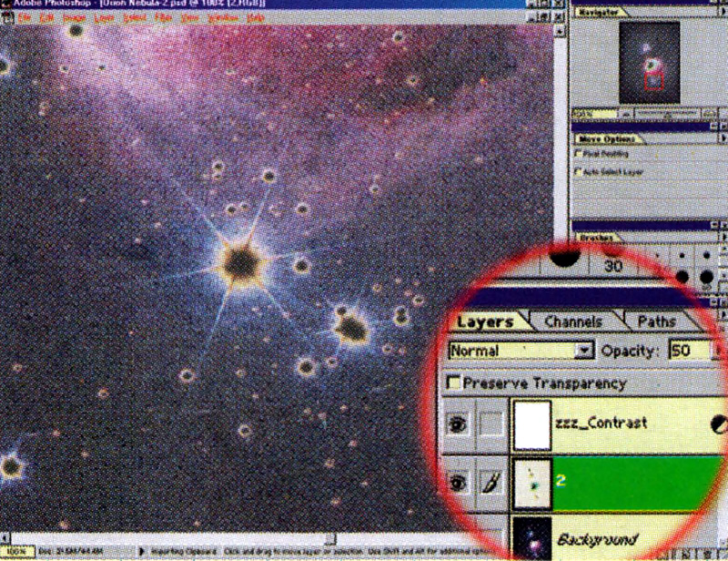The image size is (728, 561).
Task: Open the status bar info arrow menu
Action: 142,552
